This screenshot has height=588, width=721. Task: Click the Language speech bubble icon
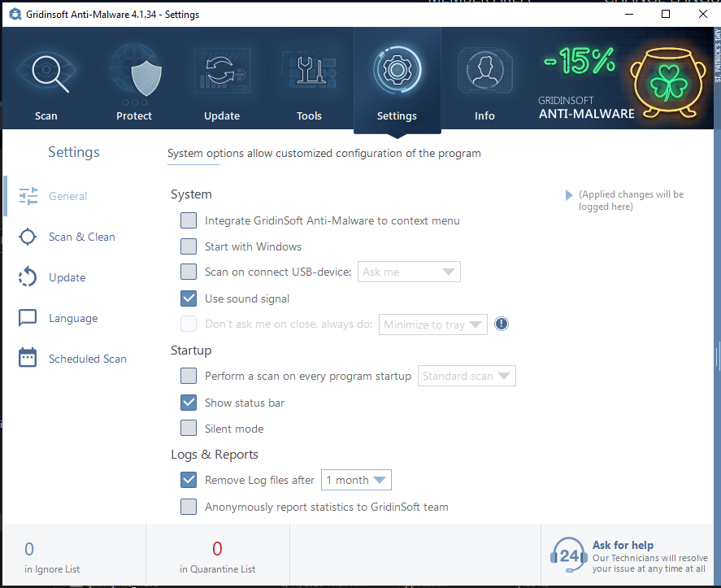28,318
